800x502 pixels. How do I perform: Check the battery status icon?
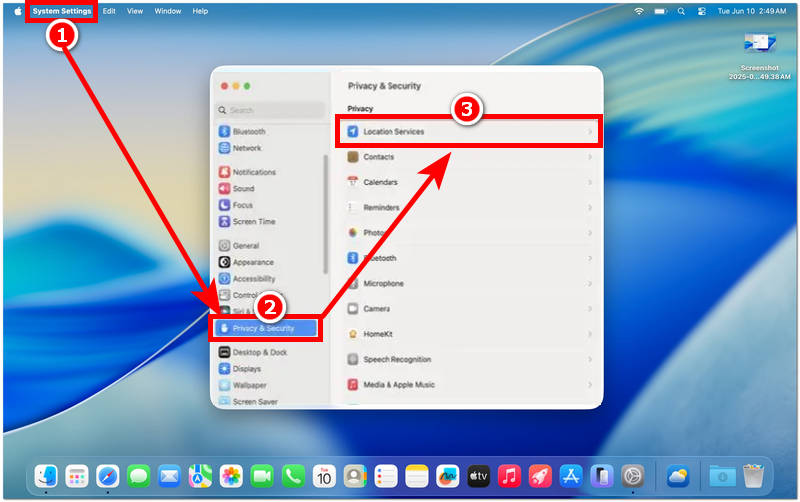(661, 11)
